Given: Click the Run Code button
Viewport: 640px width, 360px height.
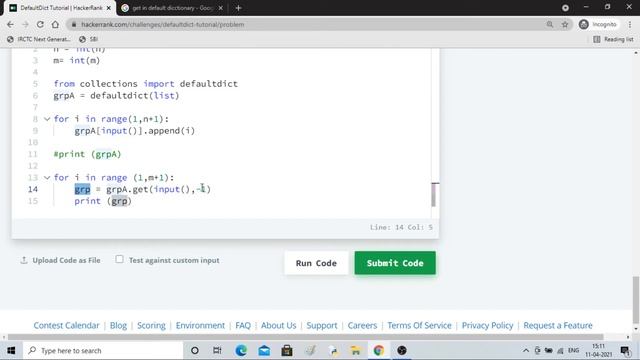Looking at the screenshot, I should click(x=316, y=263).
